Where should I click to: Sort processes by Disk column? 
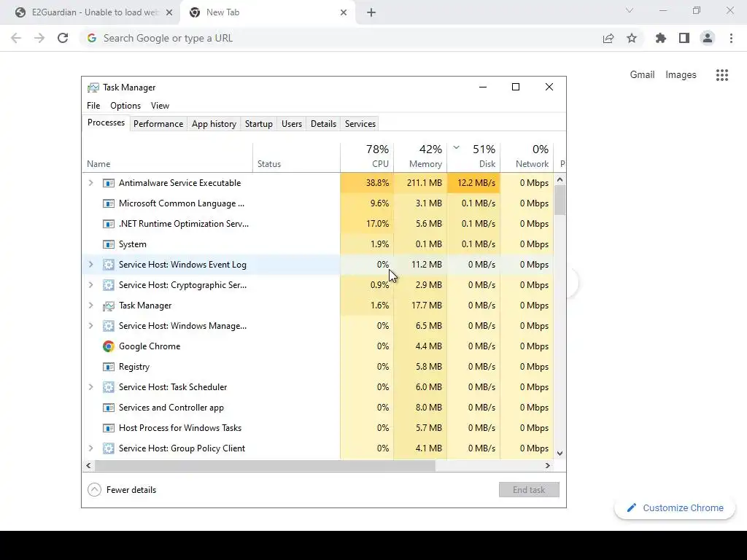474,157
